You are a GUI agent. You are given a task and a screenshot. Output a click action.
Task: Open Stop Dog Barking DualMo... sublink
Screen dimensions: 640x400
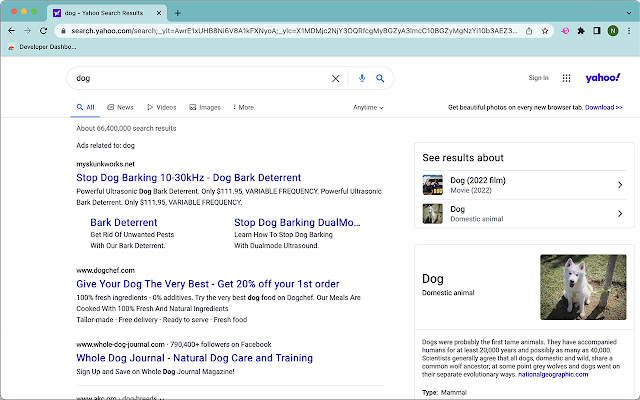pos(297,222)
